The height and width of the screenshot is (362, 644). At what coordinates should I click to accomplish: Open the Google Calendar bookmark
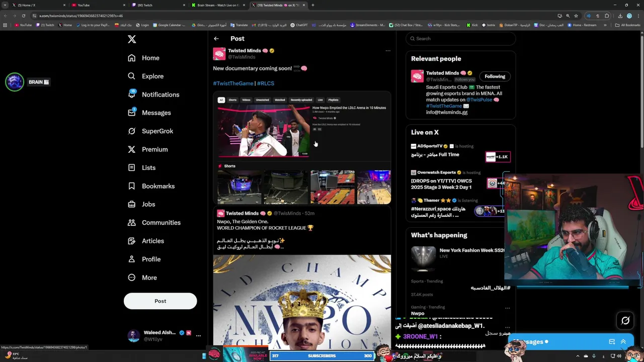(x=169, y=25)
